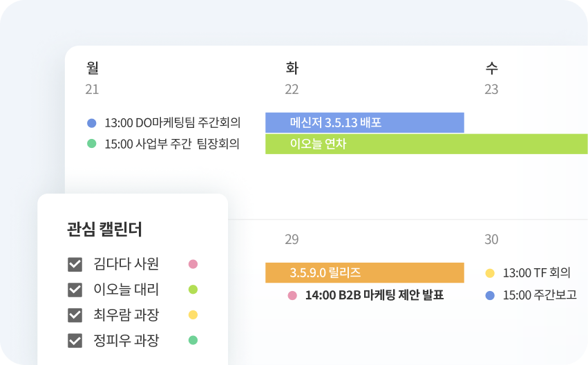Select date 21 on Monday
588x365 pixels.
tap(92, 89)
